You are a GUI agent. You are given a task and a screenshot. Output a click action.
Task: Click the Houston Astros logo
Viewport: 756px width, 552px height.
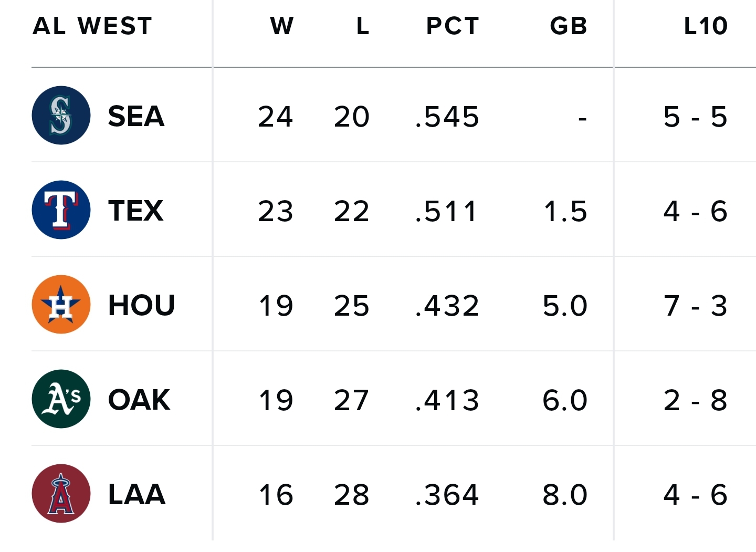point(61,305)
